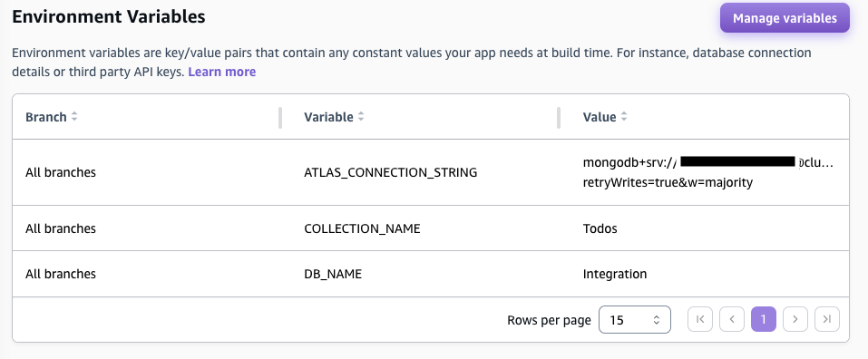Select ATLAS_CONNECTION_STRING variable cell

[391, 172]
